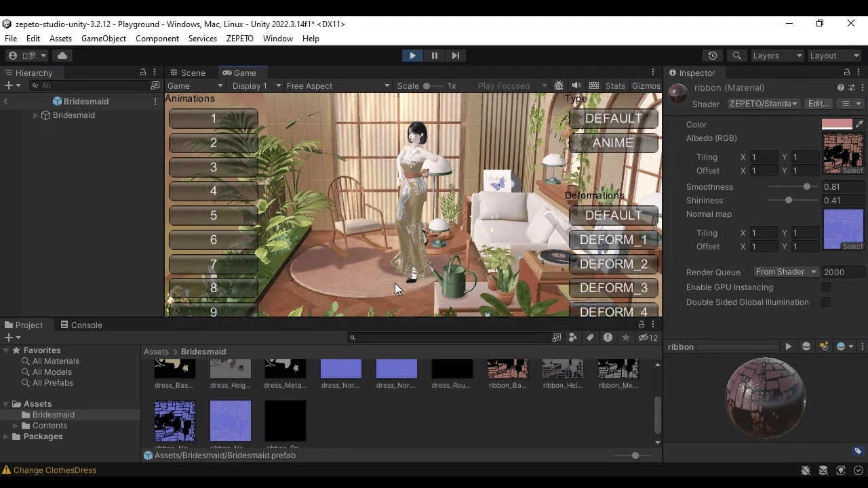Mute audio in Game view

point(576,85)
